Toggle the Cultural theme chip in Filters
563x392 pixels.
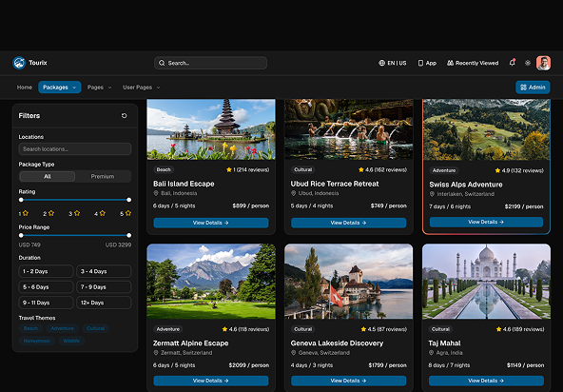tap(95, 328)
